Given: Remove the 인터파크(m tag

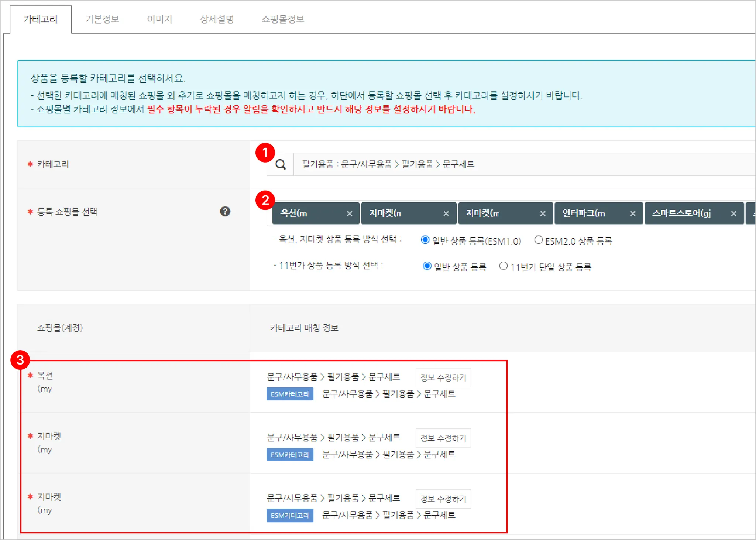Looking at the screenshot, I should pos(633,213).
